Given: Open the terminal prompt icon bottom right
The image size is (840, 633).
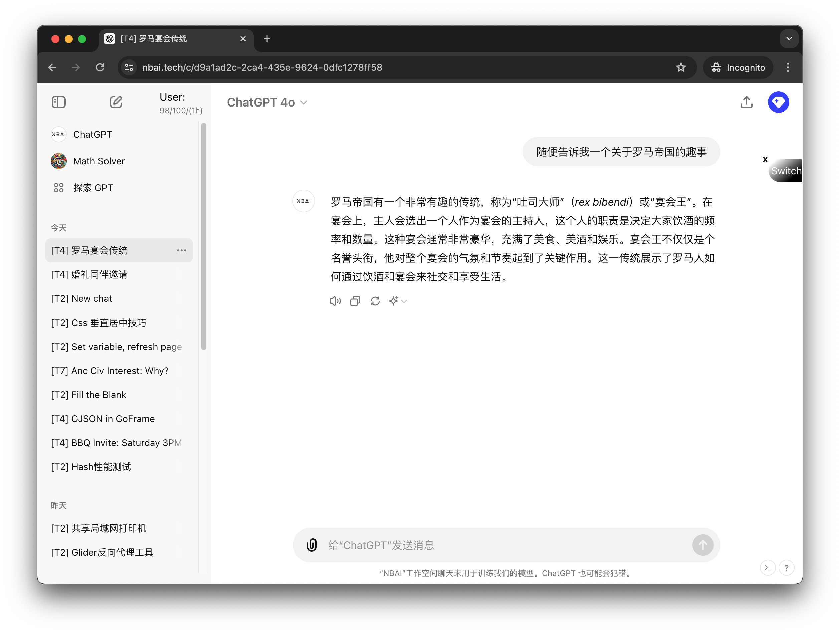Looking at the screenshot, I should 768,568.
